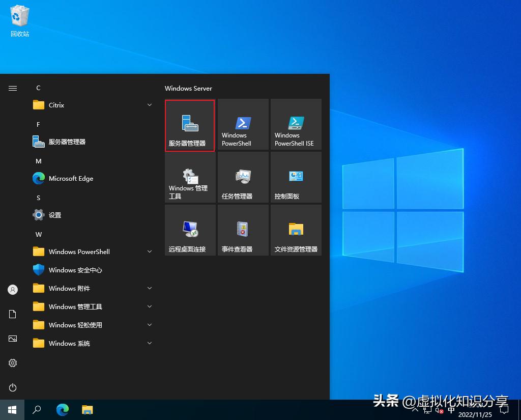521x420 pixels.
Task: Open 设置 from the left app list
Action: [x=54, y=215]
